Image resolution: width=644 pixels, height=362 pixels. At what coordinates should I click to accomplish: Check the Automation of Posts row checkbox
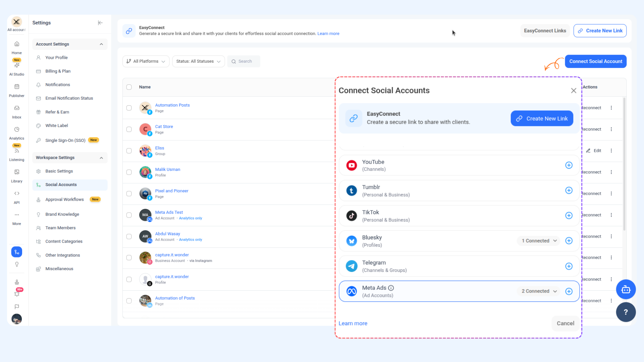[129, 301]
